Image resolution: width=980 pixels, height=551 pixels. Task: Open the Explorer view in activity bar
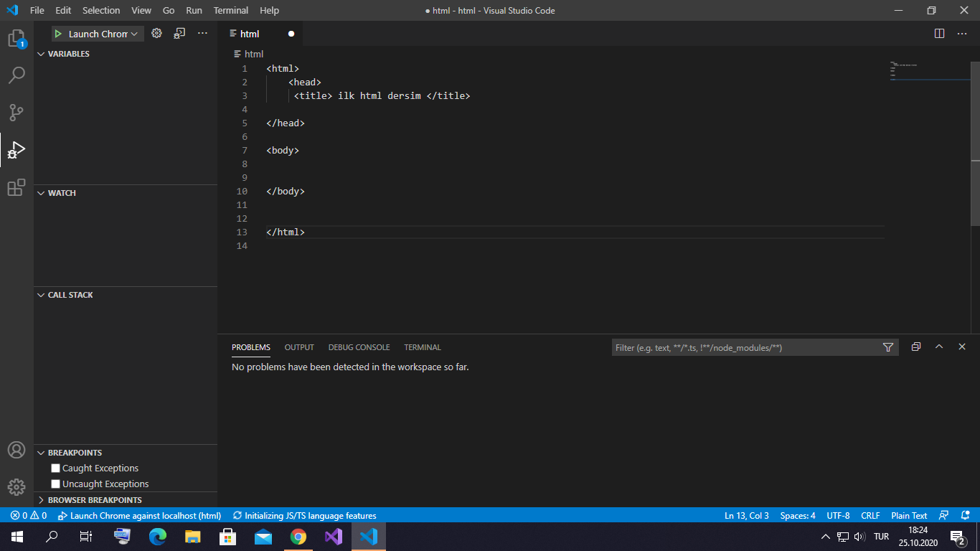(16, 38)
